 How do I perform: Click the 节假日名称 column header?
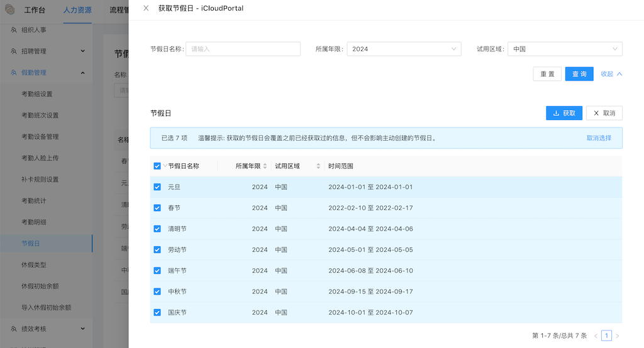click(x=184, y=166)
